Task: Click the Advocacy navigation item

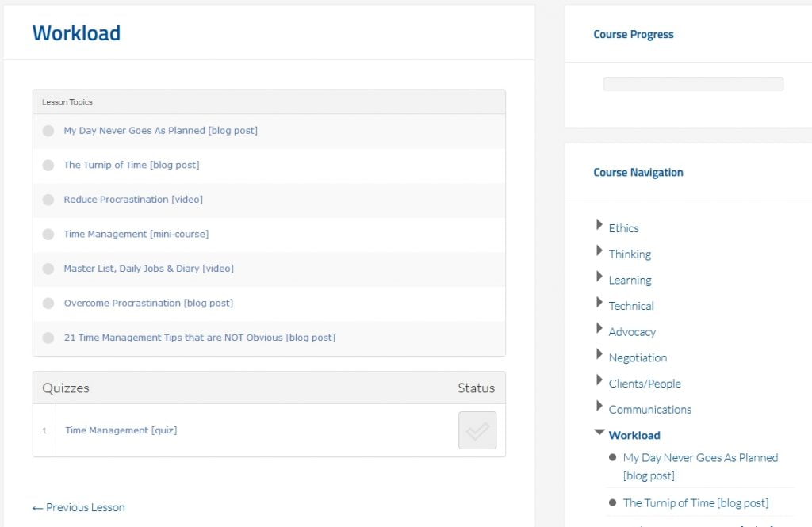Action: click(632, 332)
